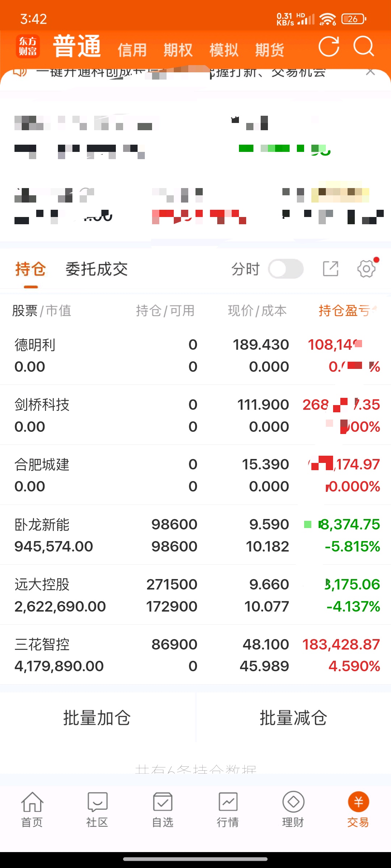Tap 股票/市值 column header
This screenshot has height=868, width=391.
[42, 310]
